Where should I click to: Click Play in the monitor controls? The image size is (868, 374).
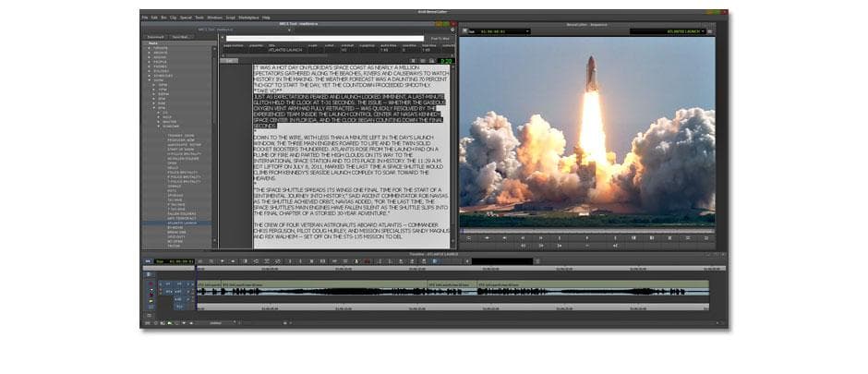pyautogui.click(x=587, y=237)
